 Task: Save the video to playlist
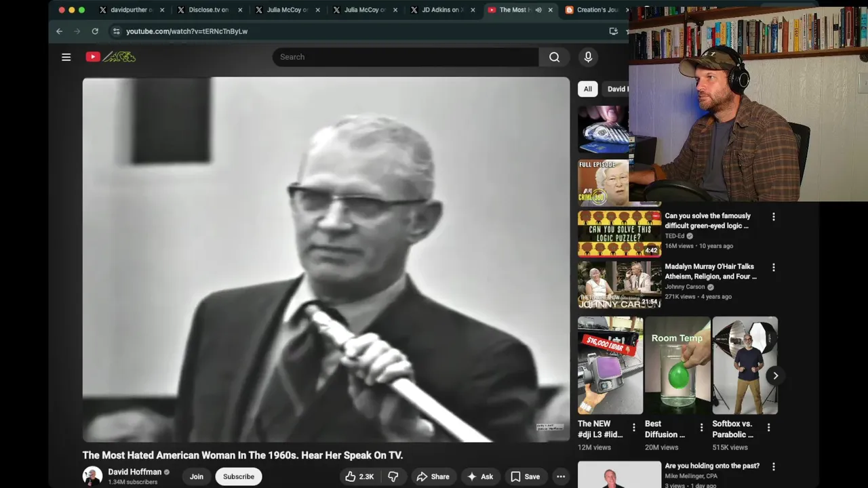click(525, 476)
